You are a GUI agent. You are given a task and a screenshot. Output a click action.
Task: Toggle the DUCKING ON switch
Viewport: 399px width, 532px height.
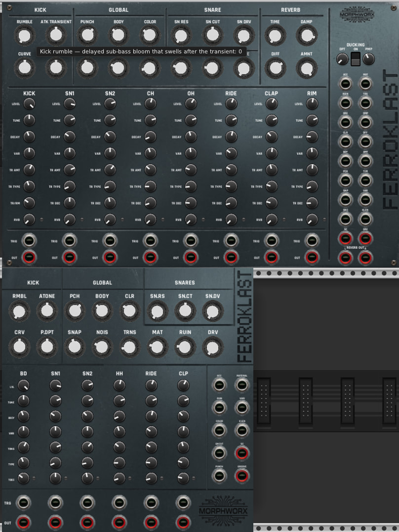[x=356, y=59]
